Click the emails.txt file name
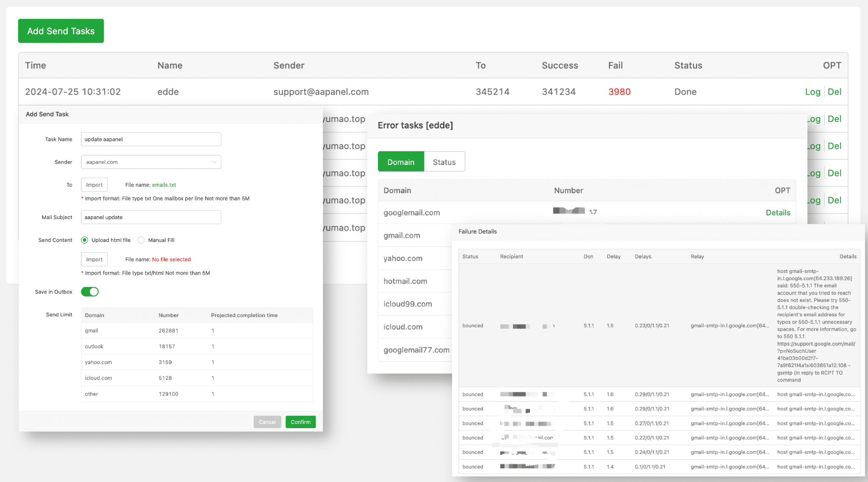868x482 pixels. [164, 185]
